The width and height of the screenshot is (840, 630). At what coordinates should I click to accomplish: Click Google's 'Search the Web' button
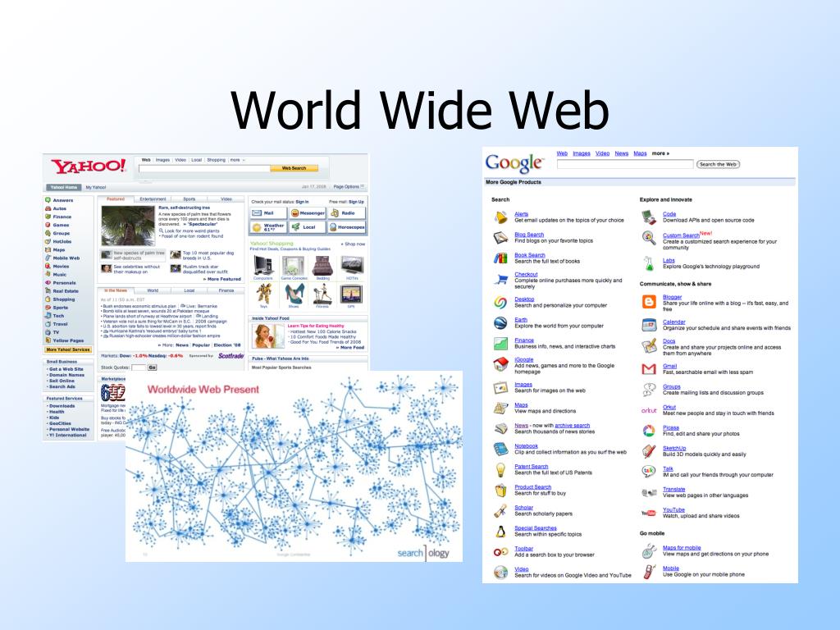point(718,164)
